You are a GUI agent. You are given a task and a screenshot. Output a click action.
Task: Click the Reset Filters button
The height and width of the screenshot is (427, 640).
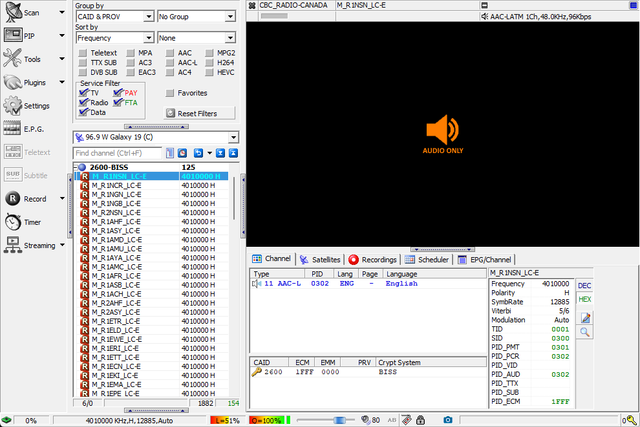[x=199, y=113]
